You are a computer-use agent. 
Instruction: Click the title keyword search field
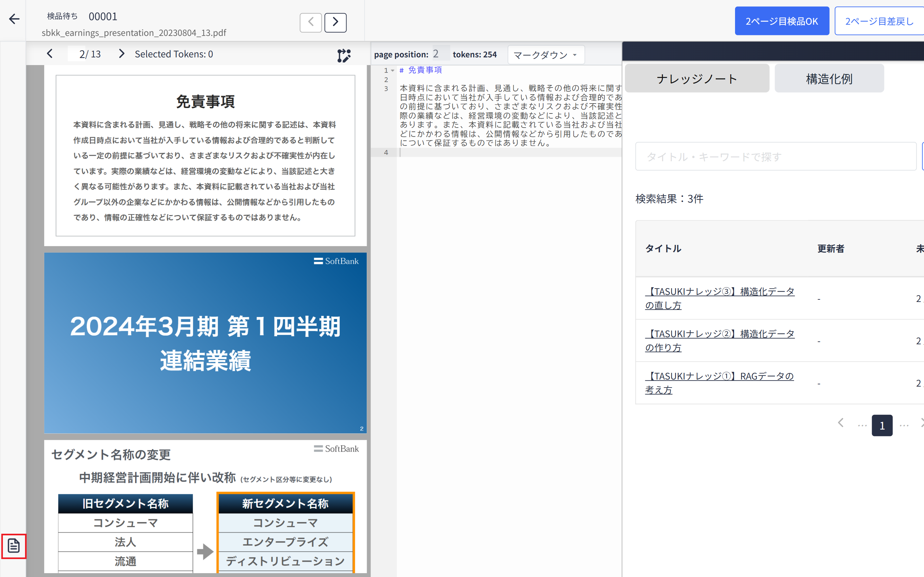[x=775, y=156]
